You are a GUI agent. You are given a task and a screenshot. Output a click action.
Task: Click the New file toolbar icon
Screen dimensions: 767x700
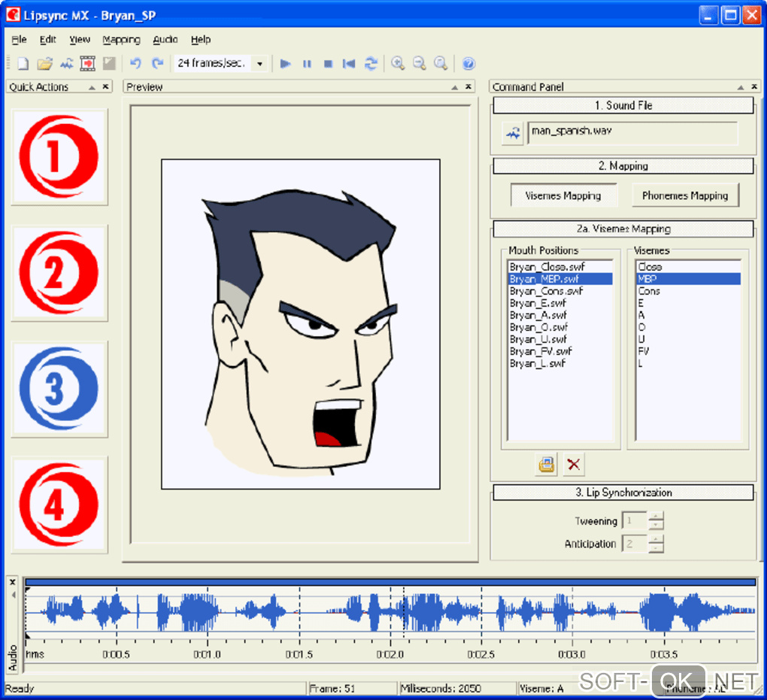pyautogui.click(x=23, y=64)
